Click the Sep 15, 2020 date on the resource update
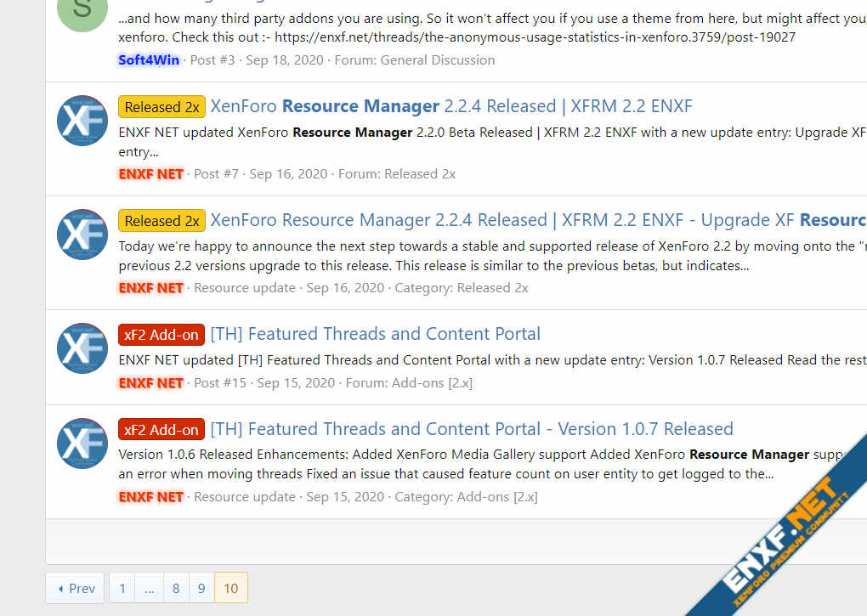 pyautogui.click(x=346, y=497)
